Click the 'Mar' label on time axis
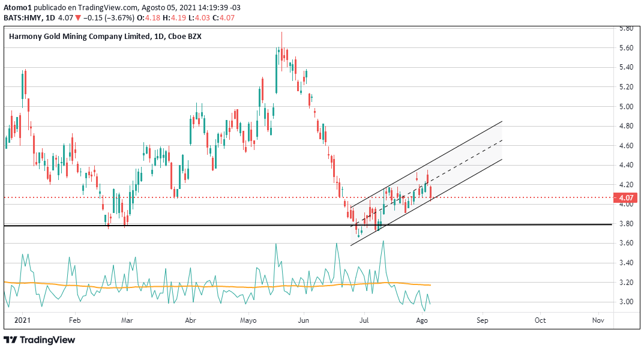The height and width of the screenshot is (351, 644). coord(127,320)
